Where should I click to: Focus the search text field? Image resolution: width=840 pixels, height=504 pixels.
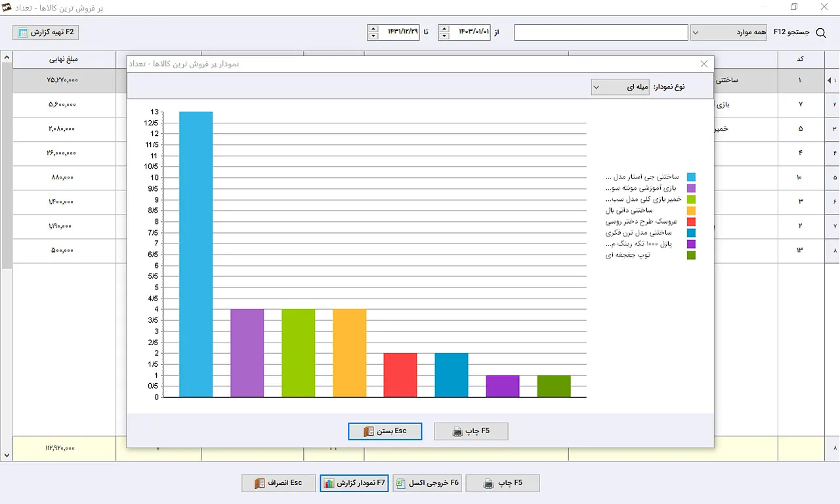point(601,32)
